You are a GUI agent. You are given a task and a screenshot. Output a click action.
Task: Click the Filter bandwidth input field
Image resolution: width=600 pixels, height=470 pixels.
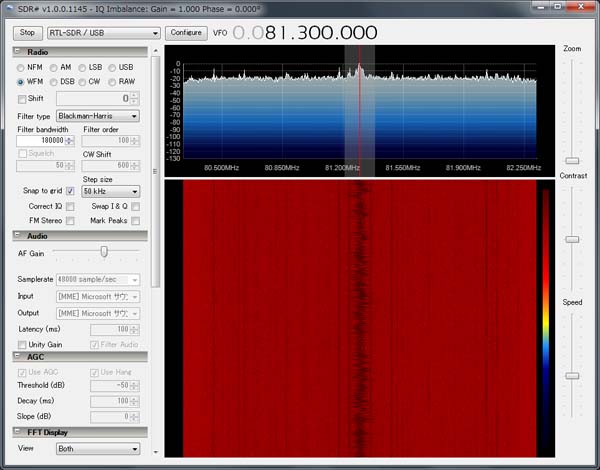click(x=41, y=140)
